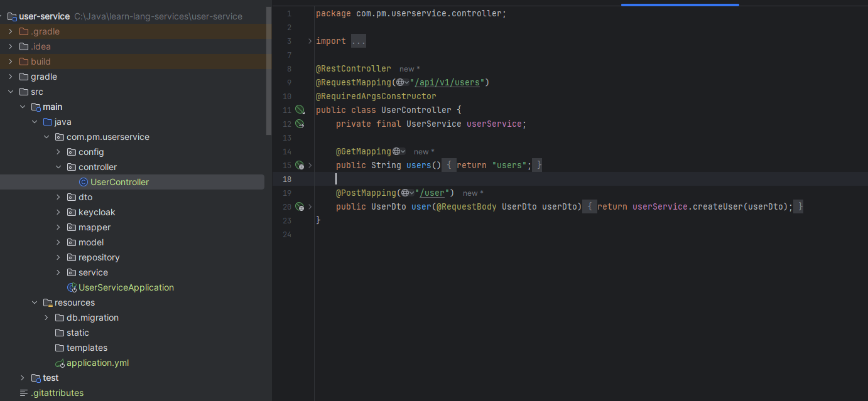
Task: Expand the build folder chevron
Action: (11, 61)
